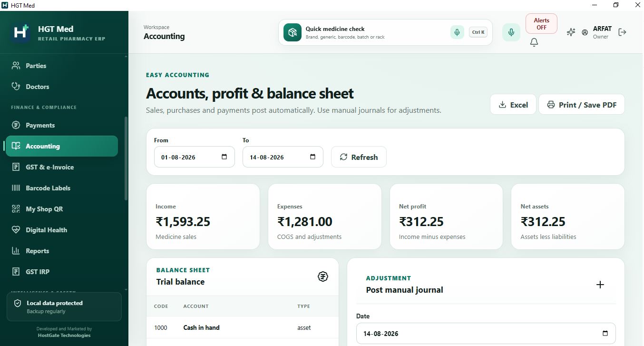
Task: Click the Cash in hand account row
Action: point(243,327)
